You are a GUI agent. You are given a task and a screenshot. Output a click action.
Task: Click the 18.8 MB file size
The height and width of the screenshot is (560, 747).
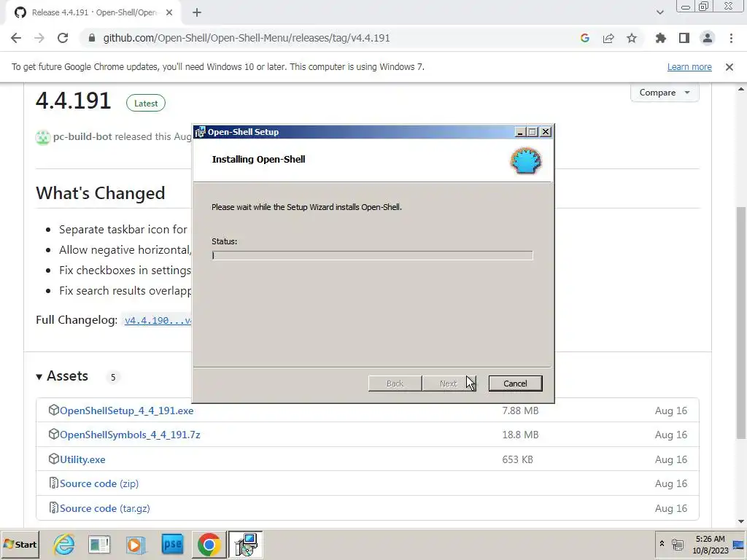tap(520, 435)
